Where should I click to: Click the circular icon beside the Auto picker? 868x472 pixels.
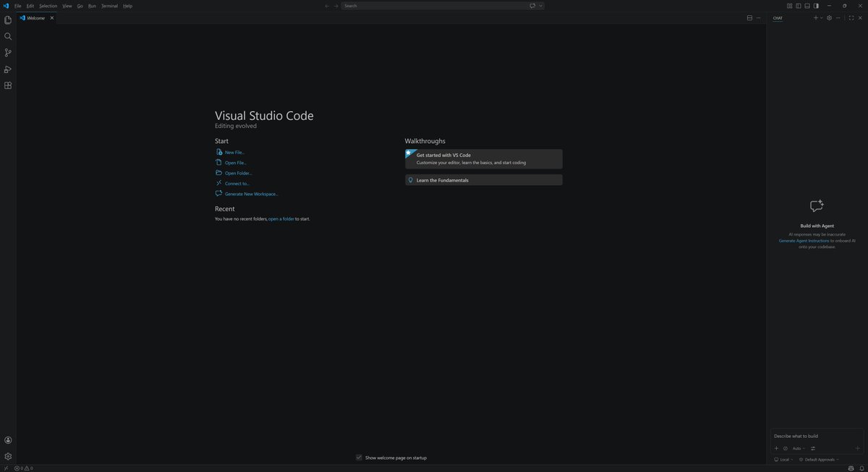786,448
